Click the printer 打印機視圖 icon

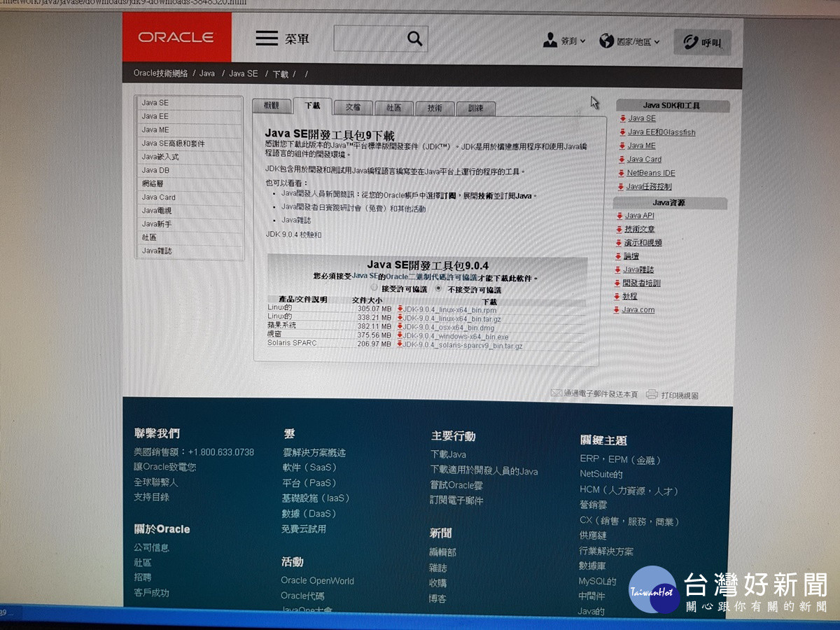point(652,395)
